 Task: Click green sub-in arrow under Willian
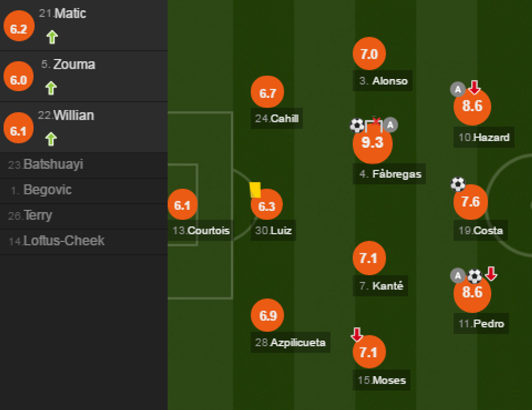tap(51, 139)
